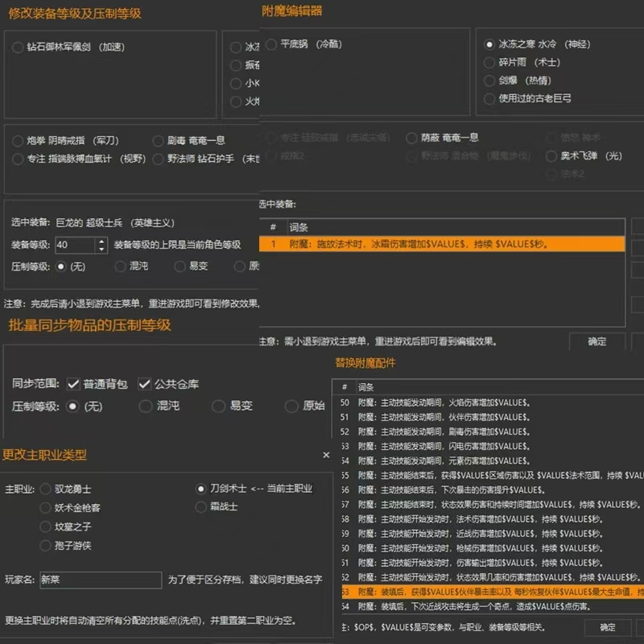Select row 1 施放法术时 冰霜伤害 enchant
Image resolution: width=644 pixels, height=644 pixels.
pyautogui.click(x=442, y=244)
